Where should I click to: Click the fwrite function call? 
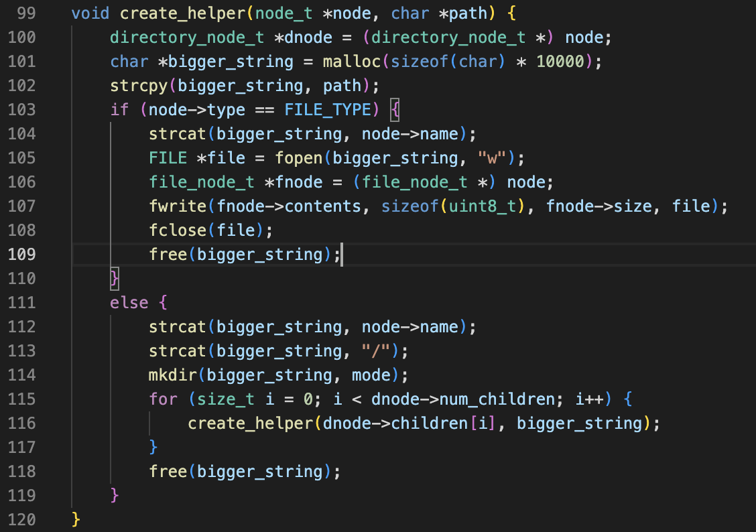(173, 206)
